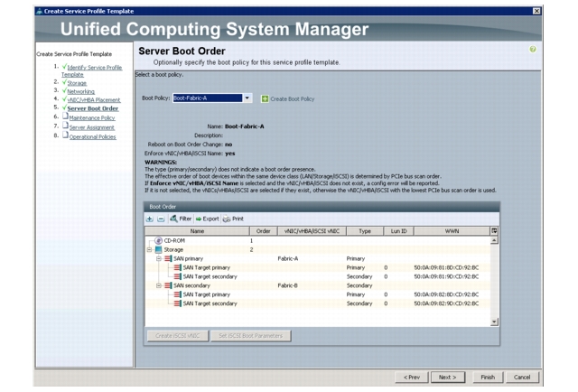Select the CD-ROM row
Image resolution: width=578 pixels, height=392 pixels.
click(x=318, y=240)
